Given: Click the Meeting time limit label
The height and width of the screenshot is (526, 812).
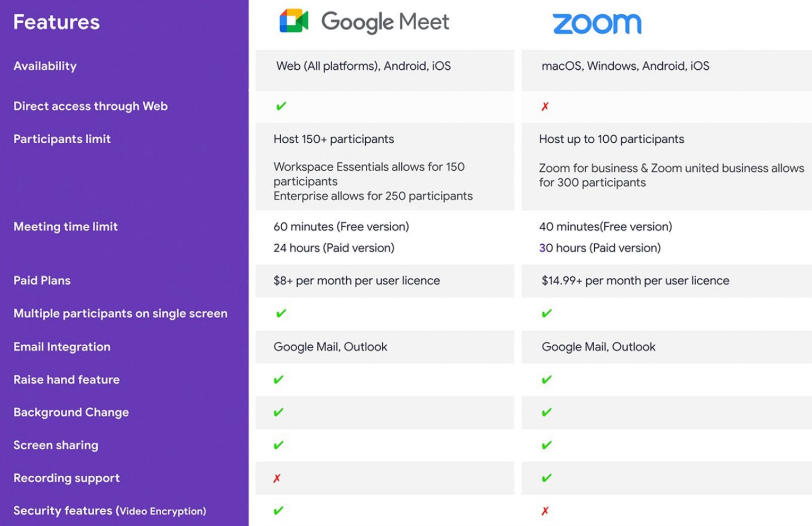Looking at the screenshot, I should coord(66,227).
